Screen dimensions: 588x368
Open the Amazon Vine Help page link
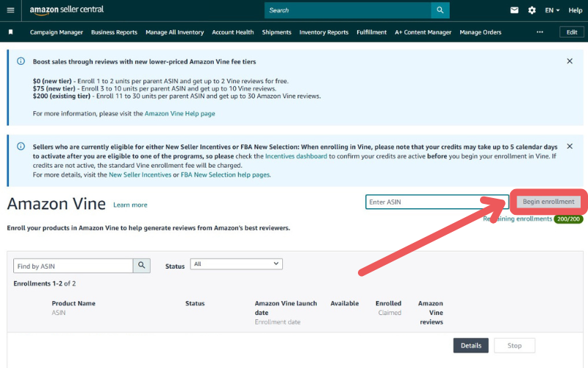click(179, 113)
